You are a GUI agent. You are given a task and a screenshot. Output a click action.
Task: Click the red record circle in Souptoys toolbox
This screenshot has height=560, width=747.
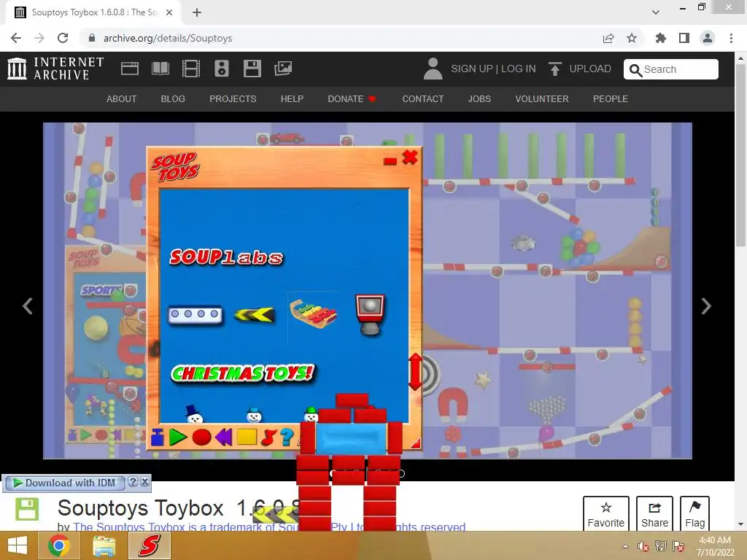tap(201, 437)
